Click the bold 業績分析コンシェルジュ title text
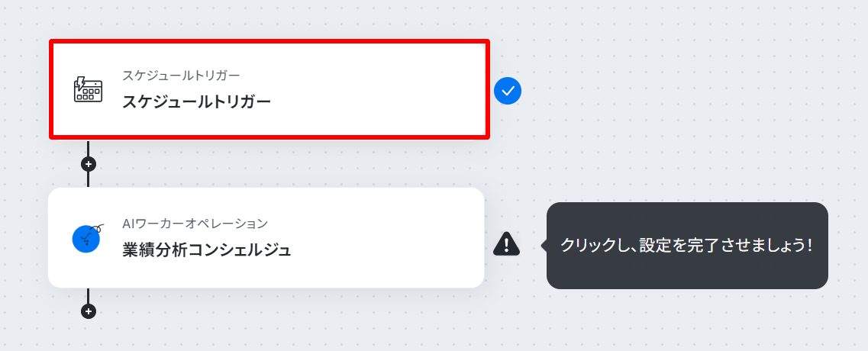868x351 pixels. tap(206, 250)
